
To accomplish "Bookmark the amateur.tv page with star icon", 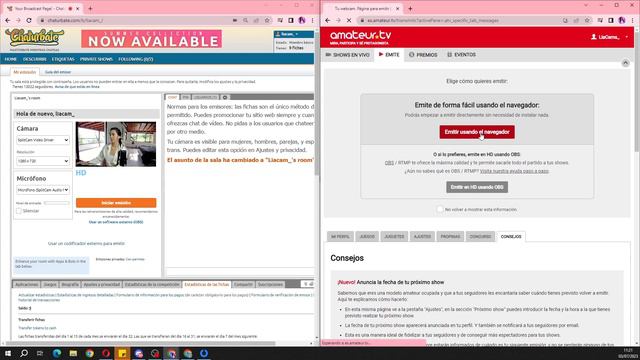I will [x=587, y=20].
